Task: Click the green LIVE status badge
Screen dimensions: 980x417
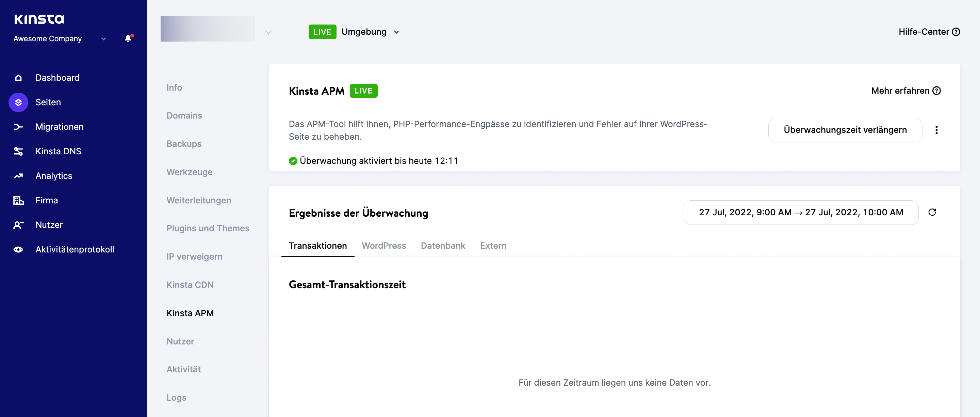Action: point(364,90)
